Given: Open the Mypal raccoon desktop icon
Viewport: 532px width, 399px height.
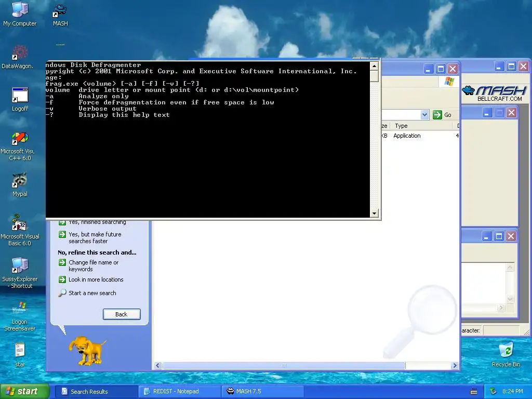Looking at the screenshot, I should pyautogui.click(x=20, y=184).
